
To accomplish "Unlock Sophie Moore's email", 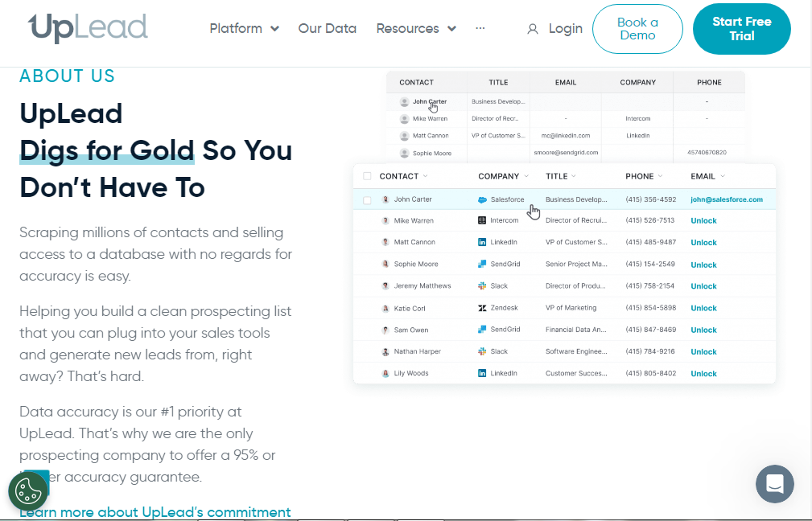I will click(x=704, y=265).
